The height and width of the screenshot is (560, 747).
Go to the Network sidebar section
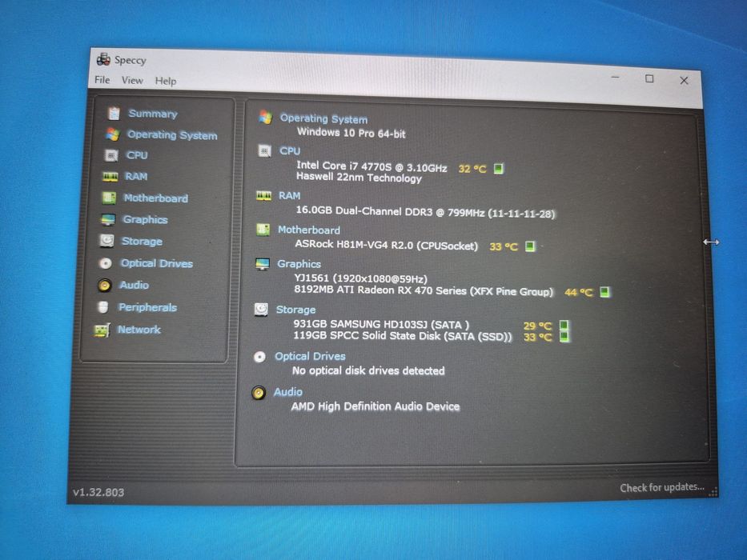tap(139, 330)
